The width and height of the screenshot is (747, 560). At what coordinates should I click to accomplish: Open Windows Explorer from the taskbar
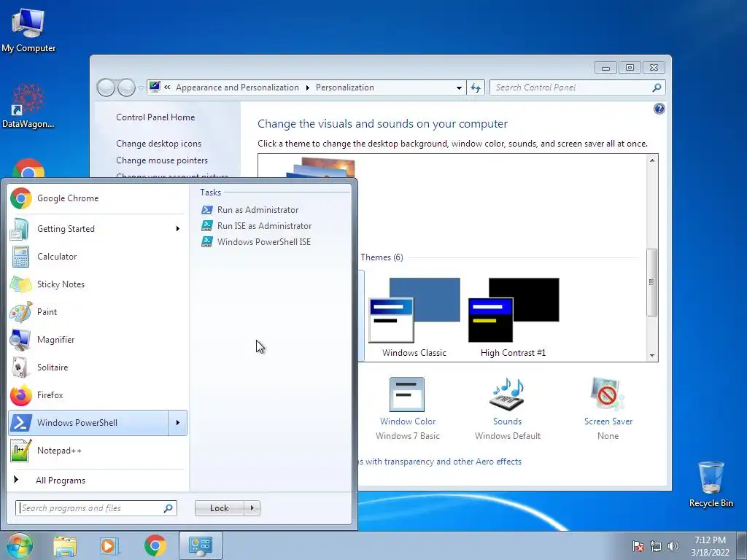click(65, 546)
